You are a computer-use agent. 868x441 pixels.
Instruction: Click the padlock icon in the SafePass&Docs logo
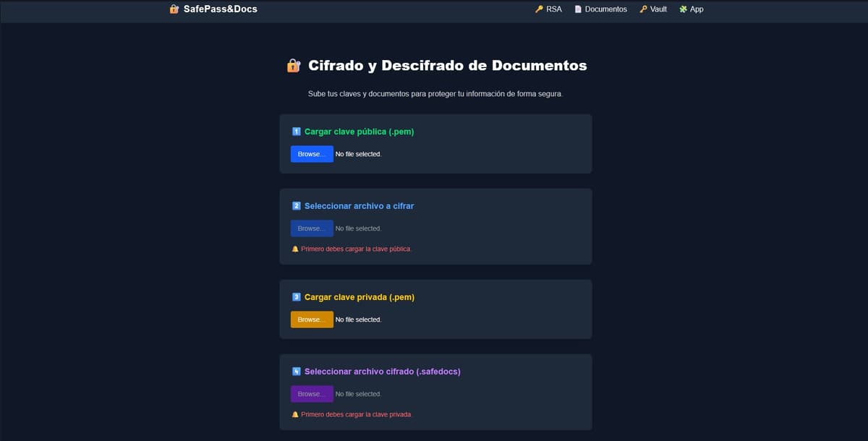[174, 9]
